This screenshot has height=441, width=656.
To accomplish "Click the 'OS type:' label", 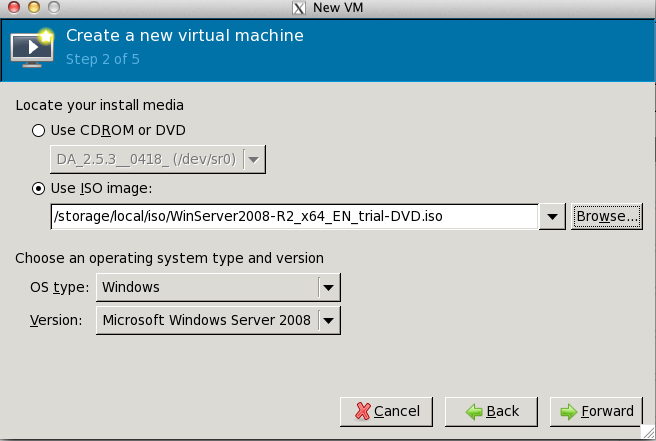I will tap(59, 287).
